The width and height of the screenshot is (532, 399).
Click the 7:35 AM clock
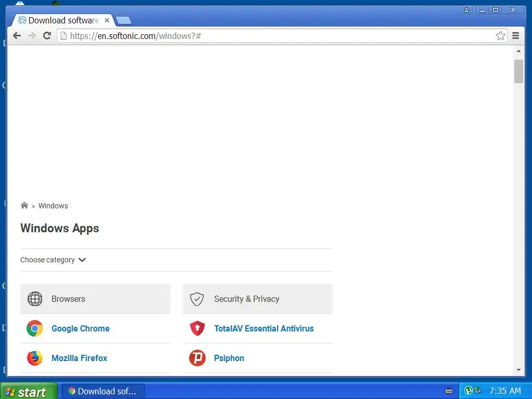[x=505, y=391]
